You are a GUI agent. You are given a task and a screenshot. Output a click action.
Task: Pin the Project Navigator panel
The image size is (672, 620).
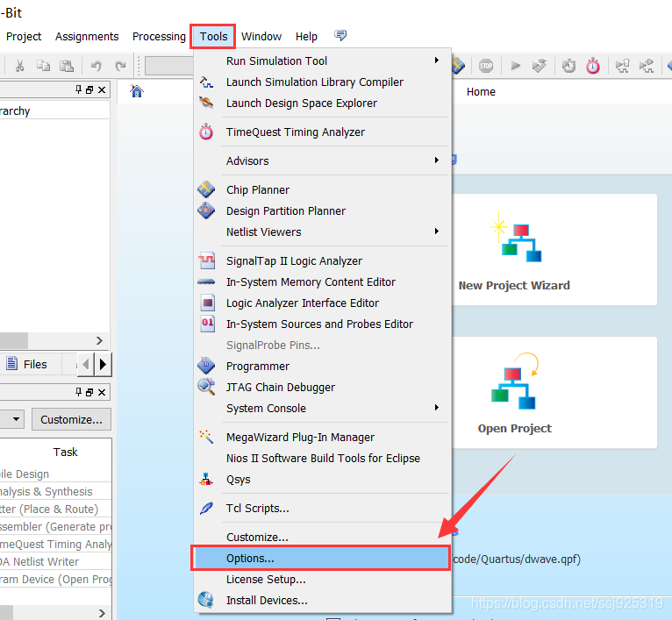coord(78,89)
